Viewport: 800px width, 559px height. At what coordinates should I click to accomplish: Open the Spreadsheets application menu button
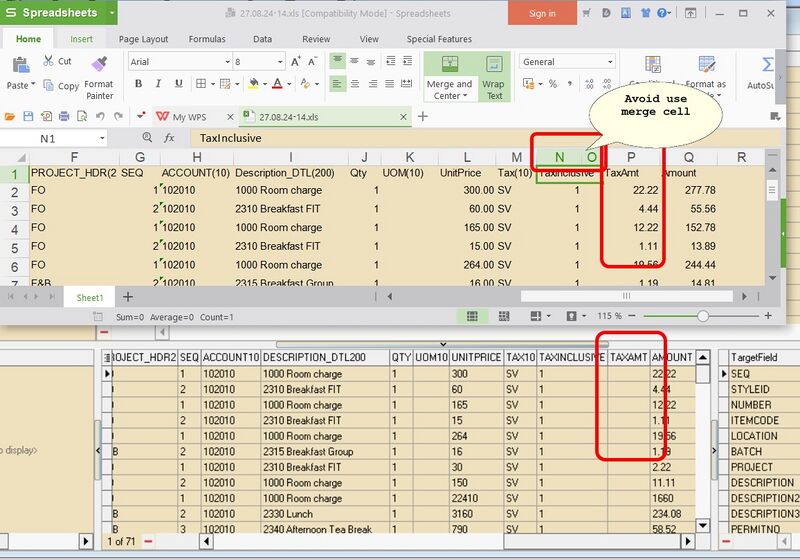point(58,13)
